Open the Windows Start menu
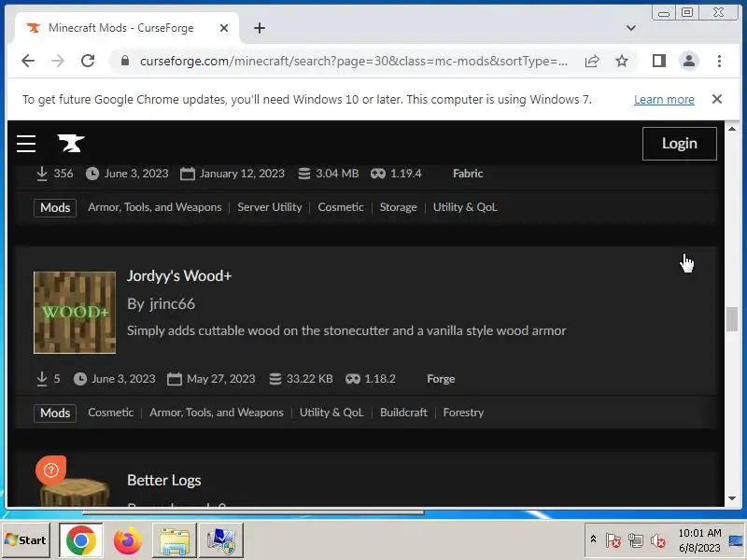The width and height of the screenshot is (747, 560). coord(26,540)
